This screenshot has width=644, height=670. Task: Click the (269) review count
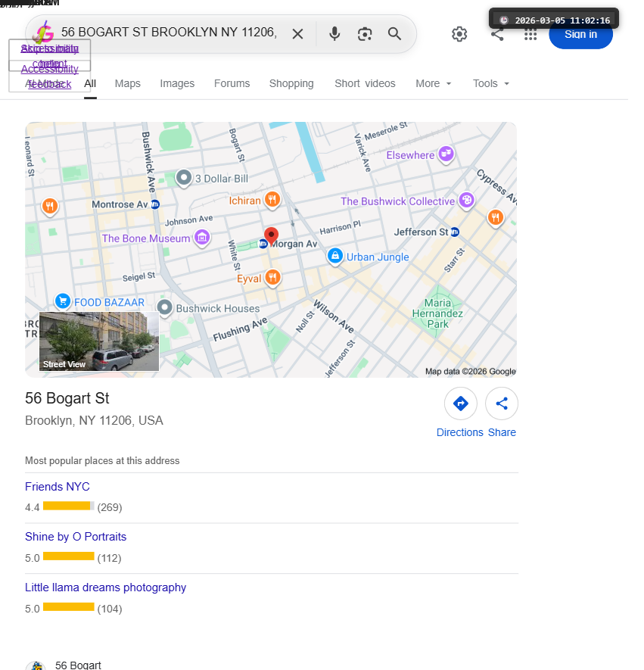pos(110,508)
